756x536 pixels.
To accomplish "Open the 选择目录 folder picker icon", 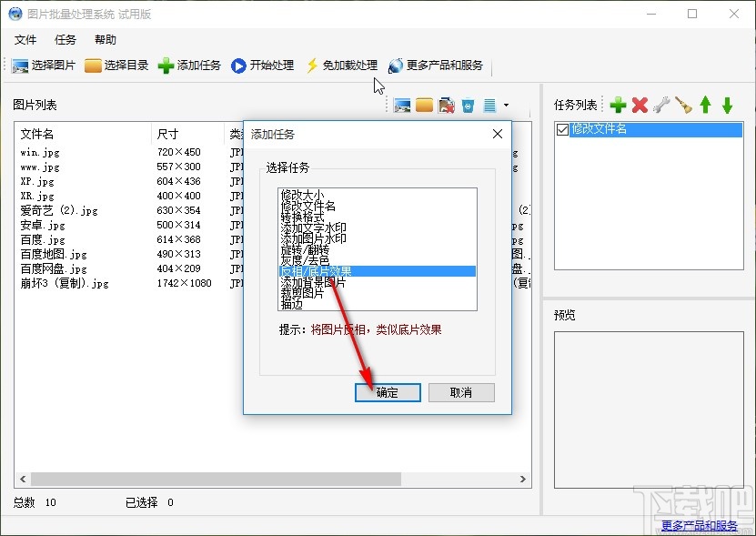I will pos(94,65).
